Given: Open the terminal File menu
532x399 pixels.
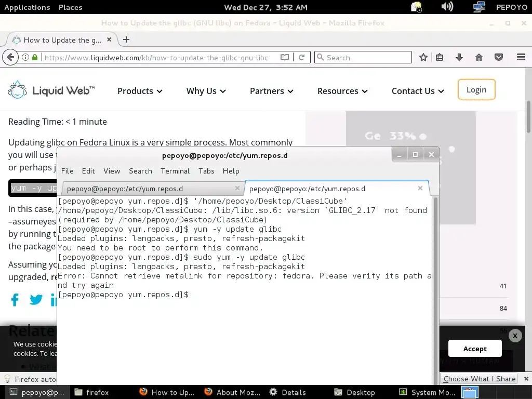Looking at the screenshot, I should coord(67,171).
